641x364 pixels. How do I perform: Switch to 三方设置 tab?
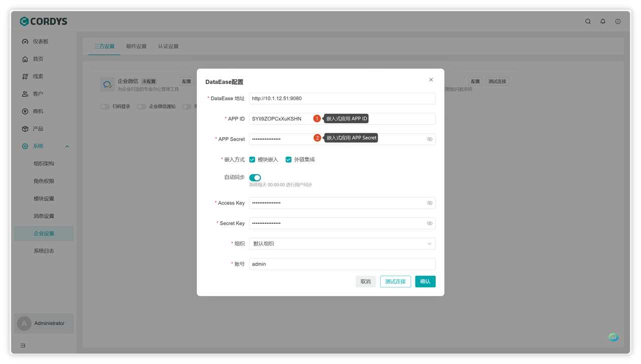104,46
